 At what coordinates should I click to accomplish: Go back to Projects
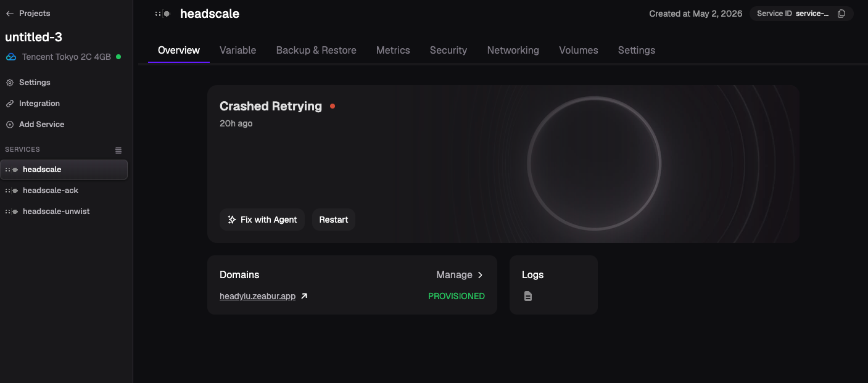coord(28,14)
